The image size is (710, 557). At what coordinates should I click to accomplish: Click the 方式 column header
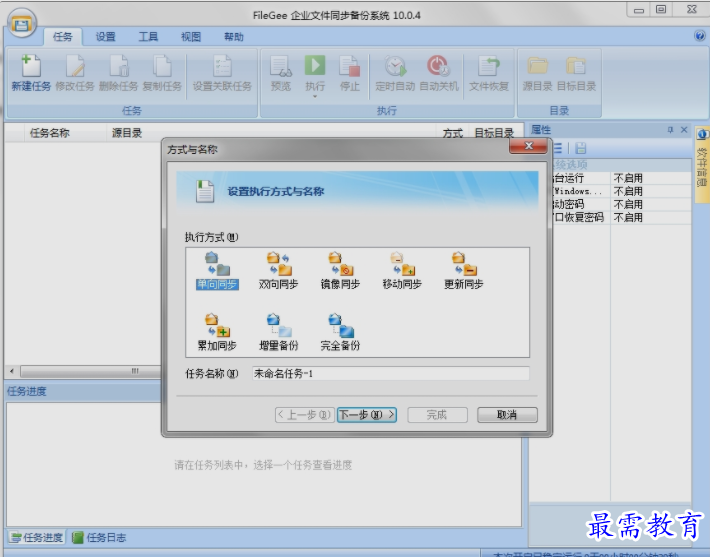pyautogui.click(x=452, y=133)
